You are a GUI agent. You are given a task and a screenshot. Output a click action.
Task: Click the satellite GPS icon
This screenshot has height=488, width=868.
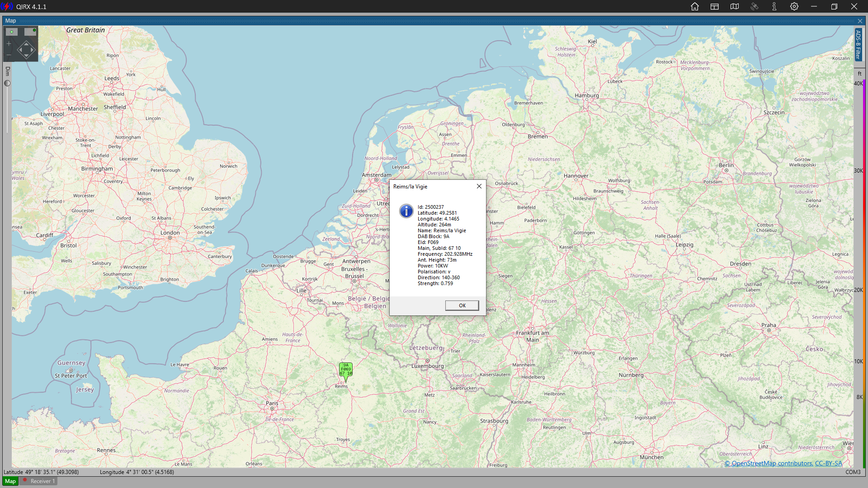[x=755, y=7]
